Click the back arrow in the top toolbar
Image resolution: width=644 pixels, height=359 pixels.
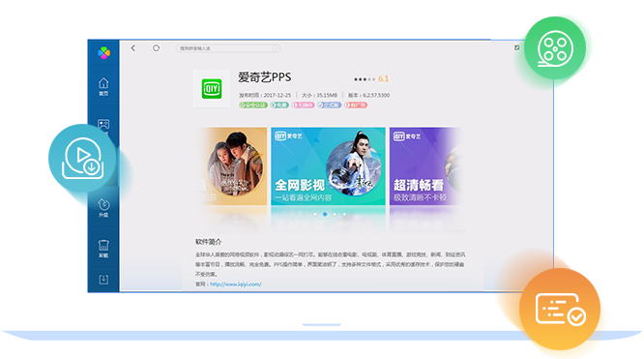tap(133, 48)
